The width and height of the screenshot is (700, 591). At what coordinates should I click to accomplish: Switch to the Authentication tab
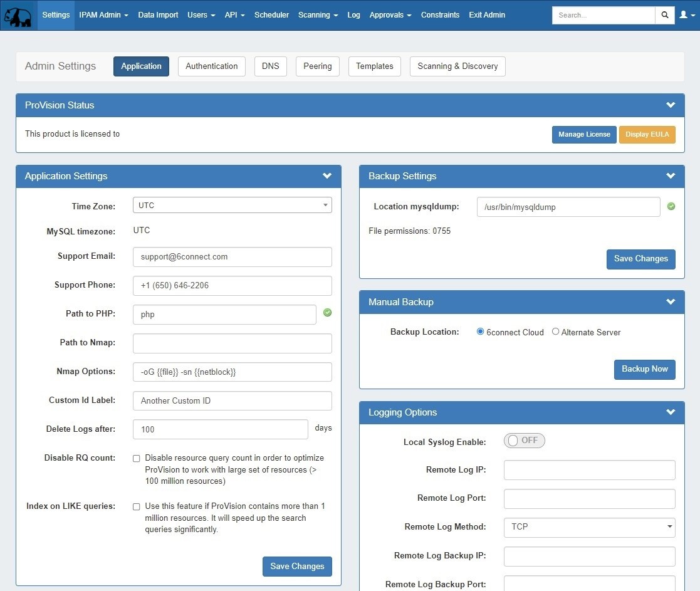(211, 66)
